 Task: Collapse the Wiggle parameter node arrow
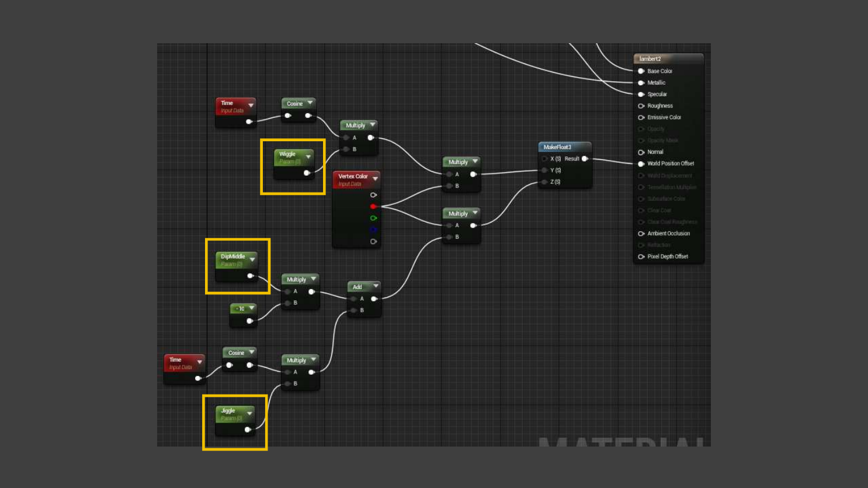pos(308,156)
